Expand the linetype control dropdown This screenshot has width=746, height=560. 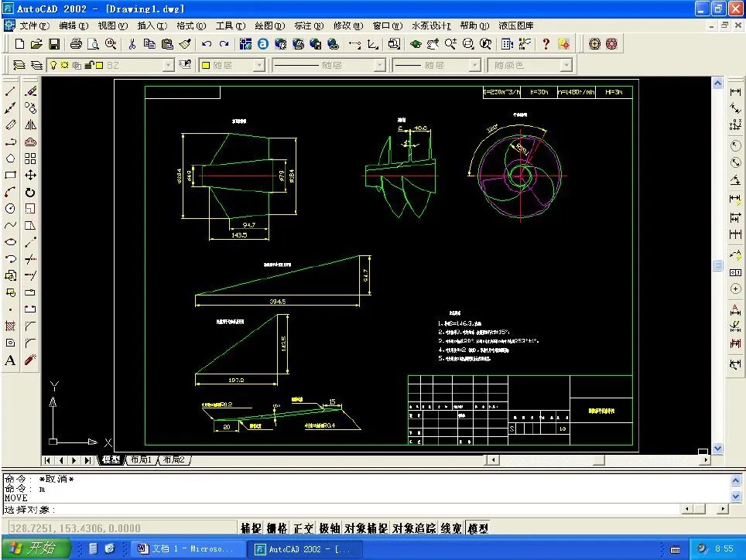click(379, 65)
